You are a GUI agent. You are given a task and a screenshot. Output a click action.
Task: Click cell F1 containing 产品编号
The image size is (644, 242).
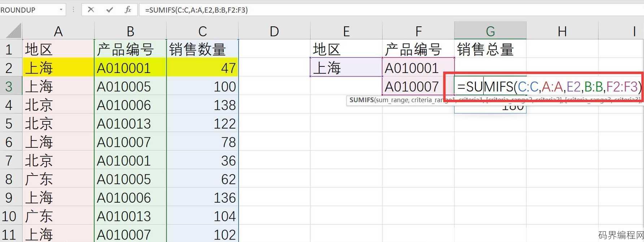tap(418, 49)
